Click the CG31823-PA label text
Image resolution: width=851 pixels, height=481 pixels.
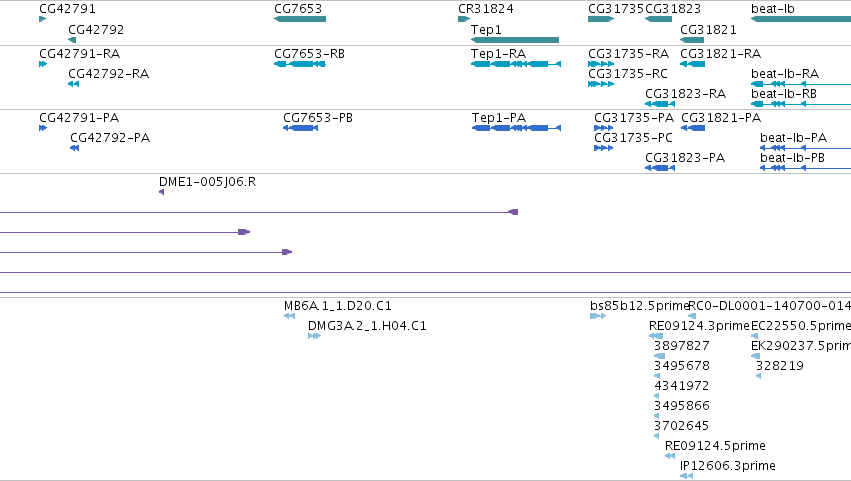685,158
